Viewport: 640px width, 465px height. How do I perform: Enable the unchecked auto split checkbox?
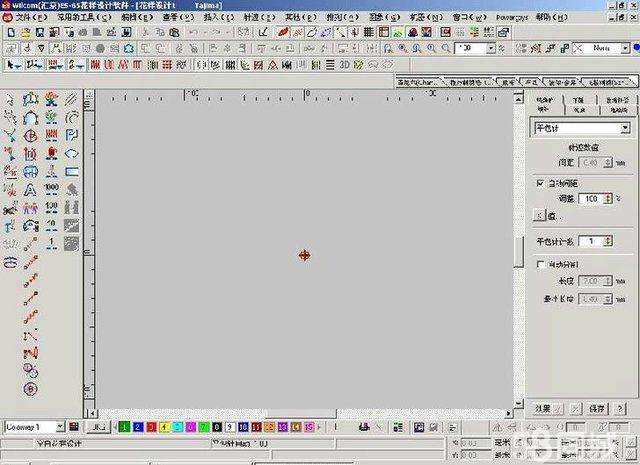pos(540,265)
